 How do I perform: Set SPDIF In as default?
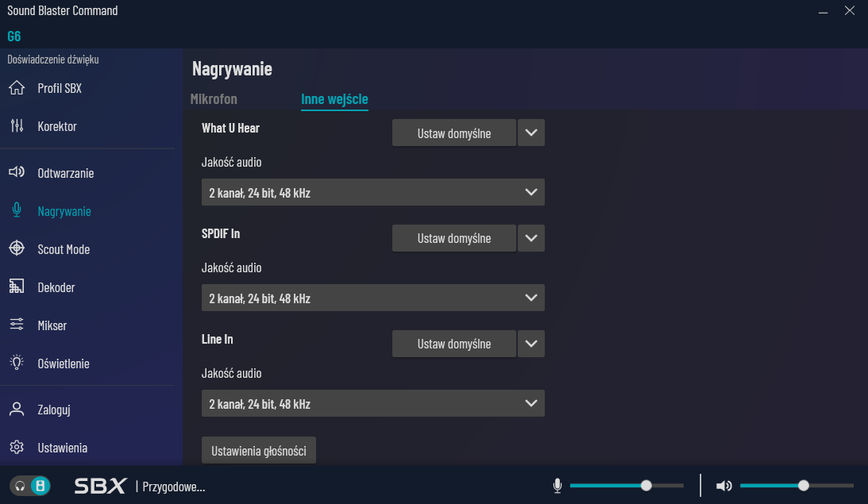coord(454,238)
